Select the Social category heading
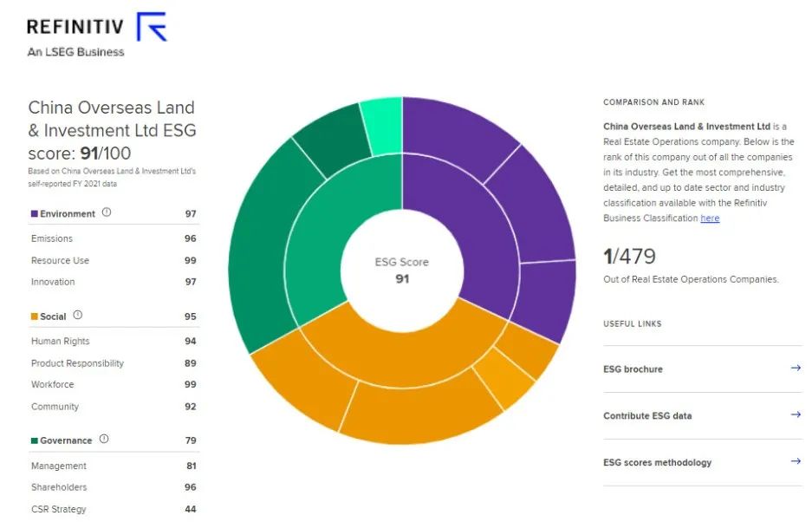The height and width of the screenshot is (522, 812). 53,316
